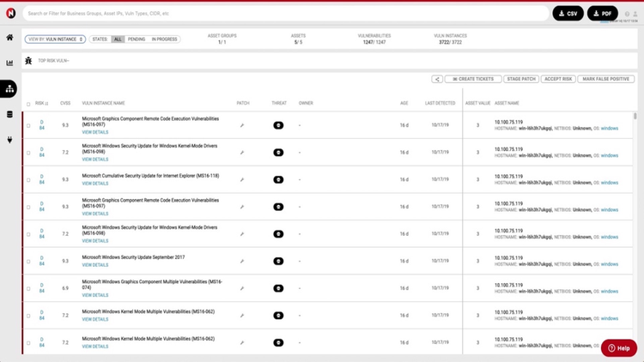The width and height of the screenshot is (644, 362).
Task: Click the search or filter input field
Action: 283,14
